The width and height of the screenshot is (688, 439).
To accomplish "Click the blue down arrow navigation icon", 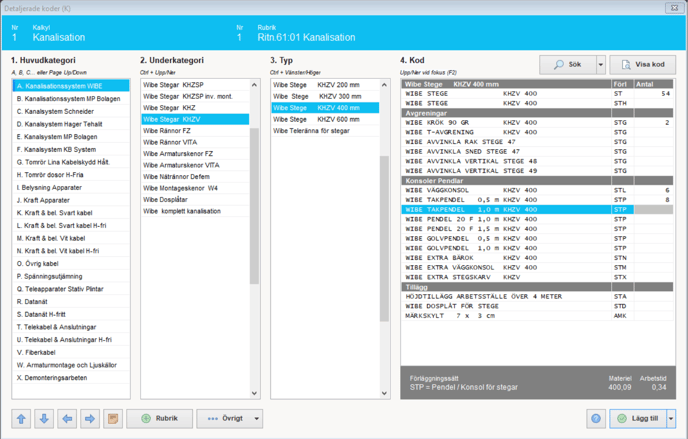I will tap(44, 419).
